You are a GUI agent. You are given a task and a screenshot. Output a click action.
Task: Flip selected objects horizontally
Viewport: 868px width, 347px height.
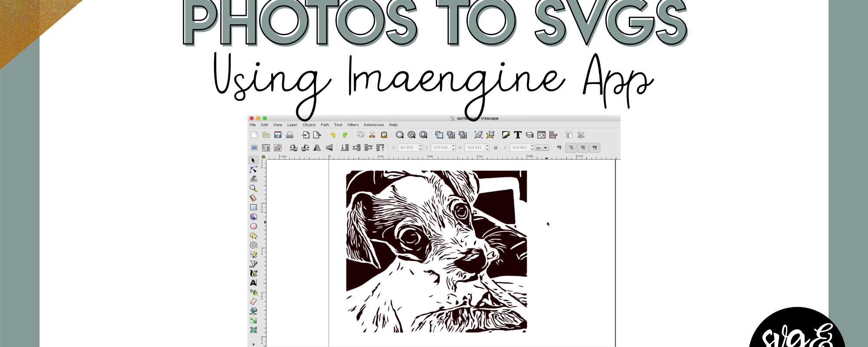[317, 147]
